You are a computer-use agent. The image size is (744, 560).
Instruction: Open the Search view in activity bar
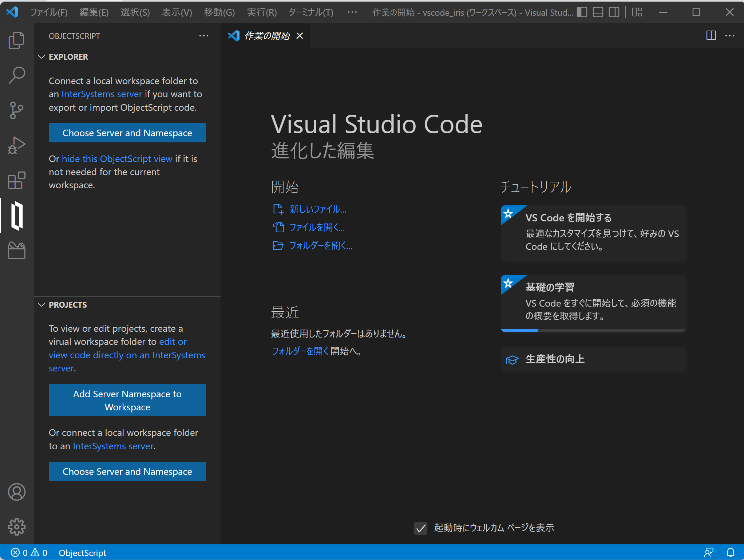pyautogui.click(x=17, y=75)
